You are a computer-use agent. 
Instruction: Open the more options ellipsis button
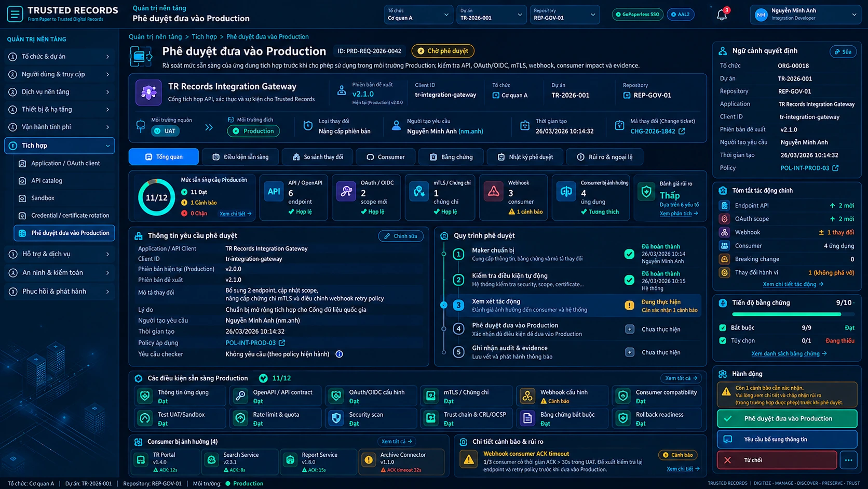[849, 460]
